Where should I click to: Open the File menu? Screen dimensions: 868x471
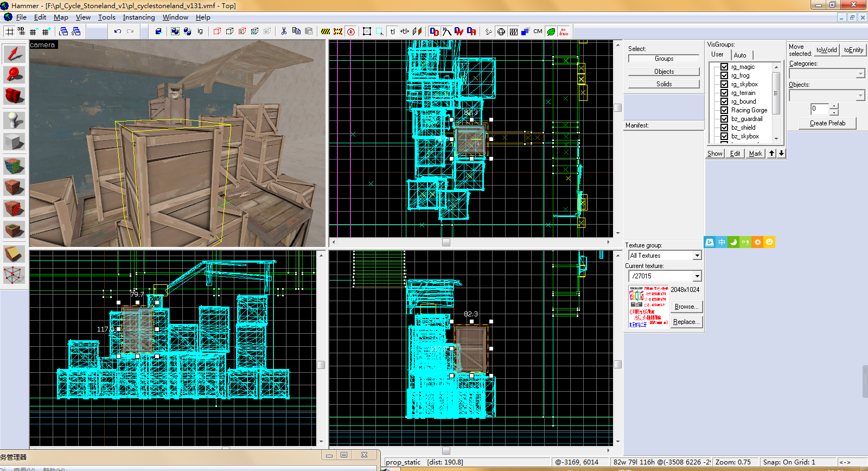click(x=21, y=17)
